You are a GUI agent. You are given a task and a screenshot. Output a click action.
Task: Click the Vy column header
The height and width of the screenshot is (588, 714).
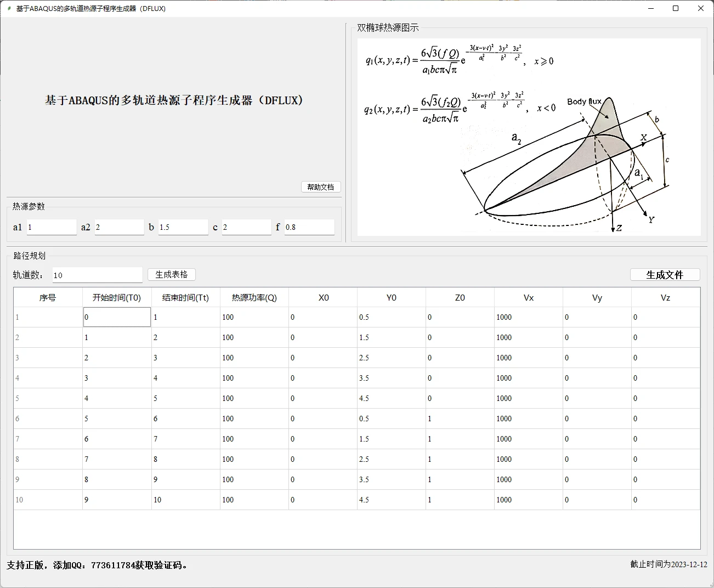pyautogui.click(x=597, y=297)
